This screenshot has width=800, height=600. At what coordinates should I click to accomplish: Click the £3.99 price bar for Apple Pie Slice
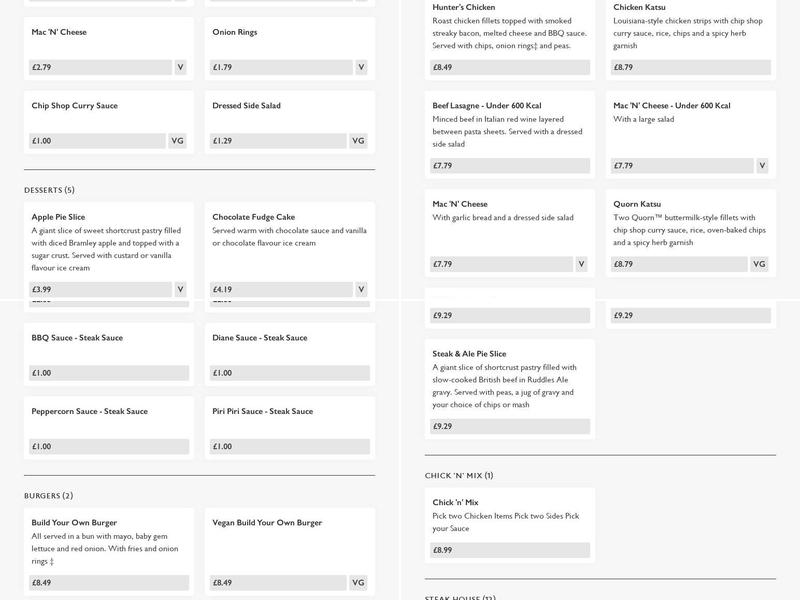coord(100,290)
